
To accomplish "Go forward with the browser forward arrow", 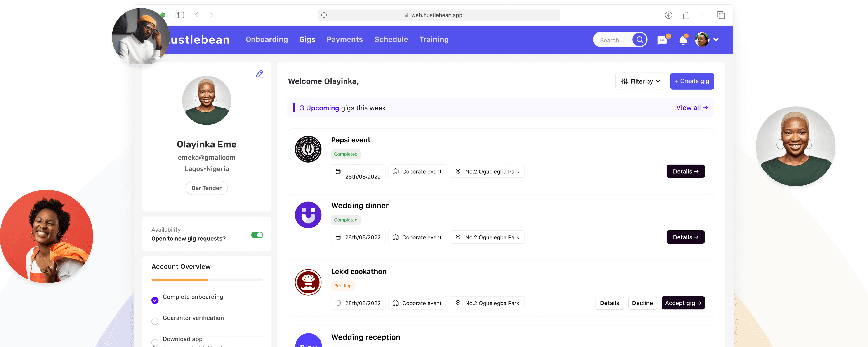I will pos(211,15).
